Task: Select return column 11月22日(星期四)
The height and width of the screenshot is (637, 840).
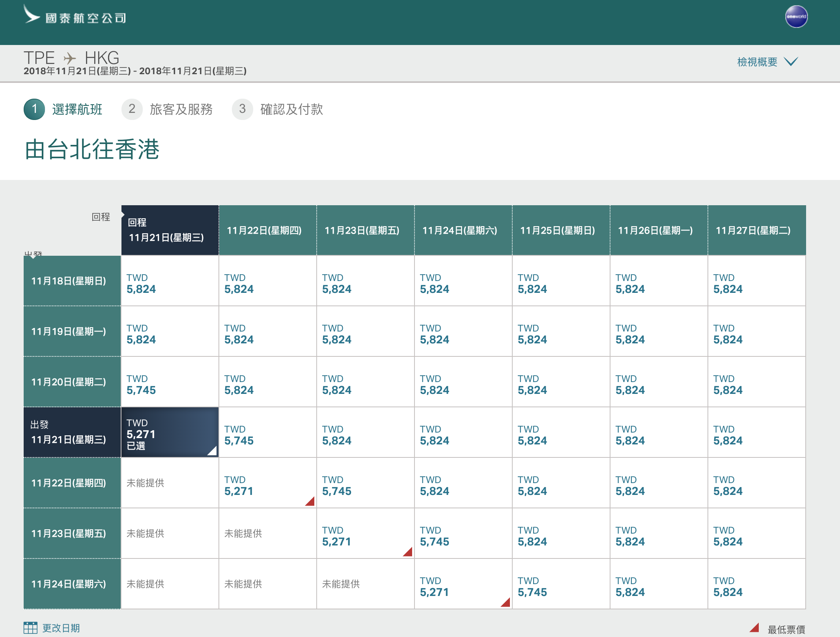Action: pyautogui.click(x=268, y=230)
